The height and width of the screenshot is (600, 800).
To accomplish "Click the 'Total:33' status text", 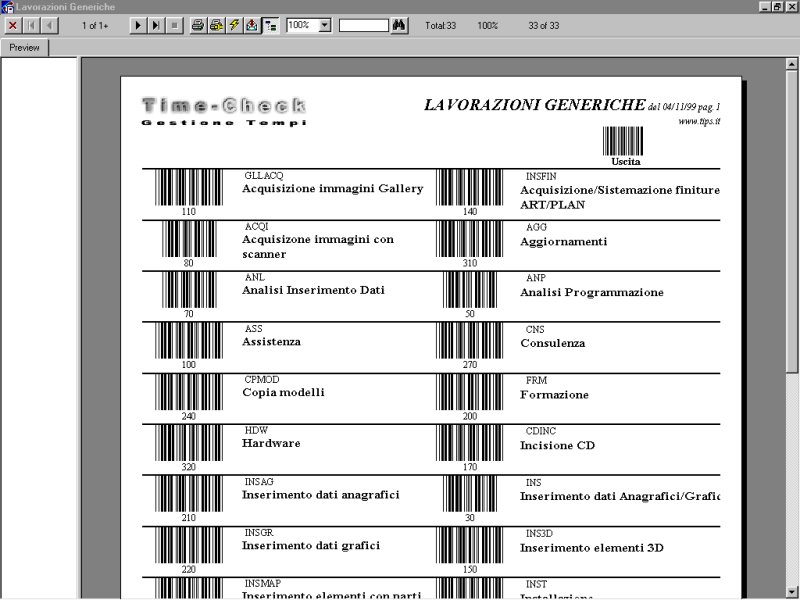I will pos(441,26).
